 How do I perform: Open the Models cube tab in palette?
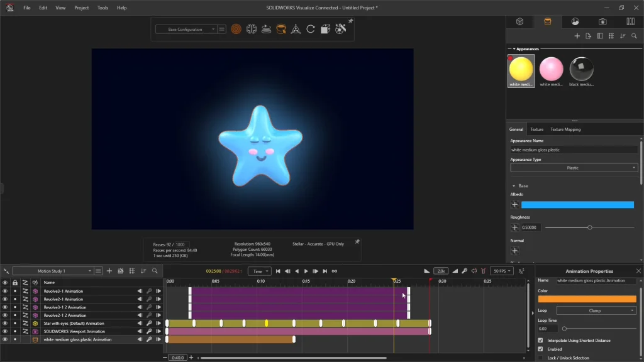[520, 21]
